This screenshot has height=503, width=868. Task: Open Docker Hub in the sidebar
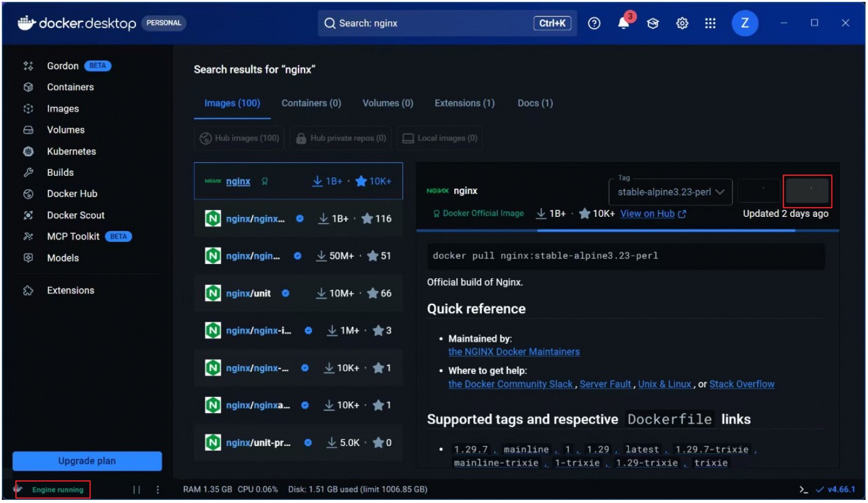tap(86, 194)
